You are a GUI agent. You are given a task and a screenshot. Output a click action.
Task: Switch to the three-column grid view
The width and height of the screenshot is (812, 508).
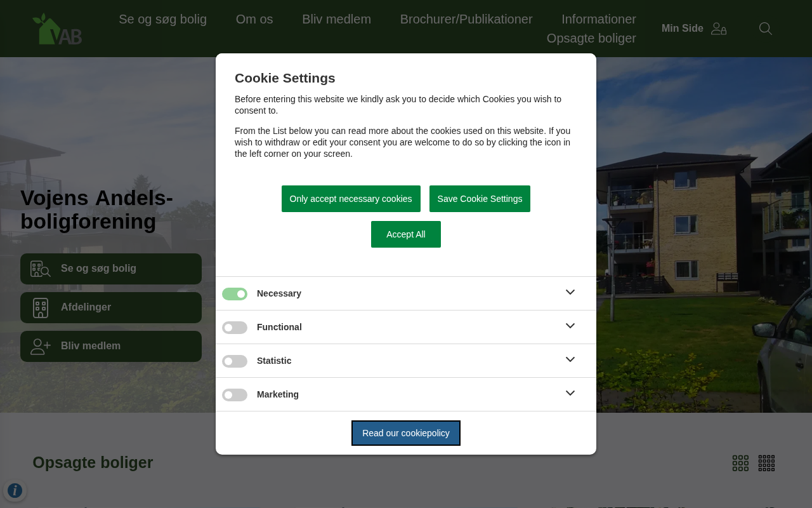pos(740,463)
